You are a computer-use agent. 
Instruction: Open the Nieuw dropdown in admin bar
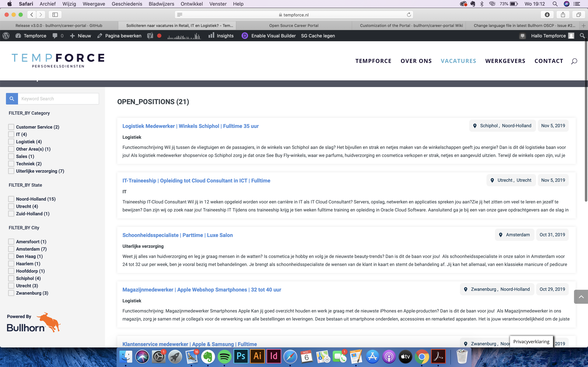(81, 36)
